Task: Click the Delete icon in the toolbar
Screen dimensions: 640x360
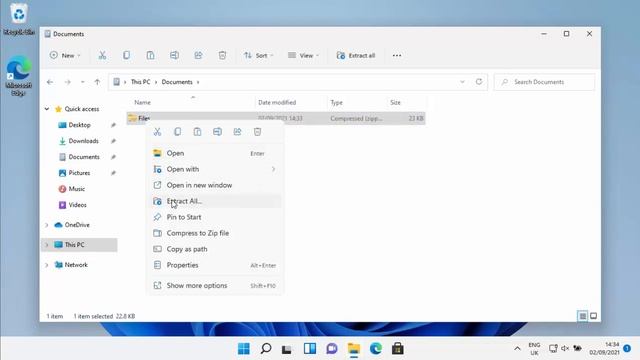Action: [x=222, y=55]
